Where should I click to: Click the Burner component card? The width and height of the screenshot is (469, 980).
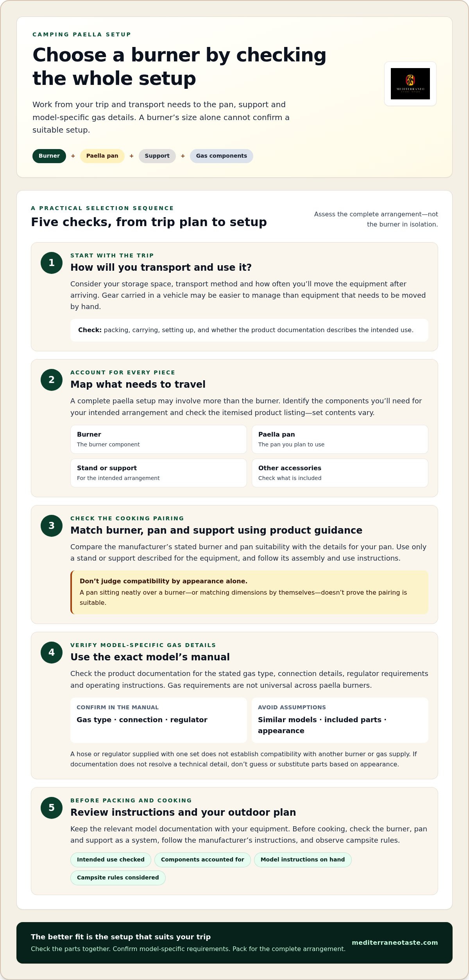pos(159,439)
